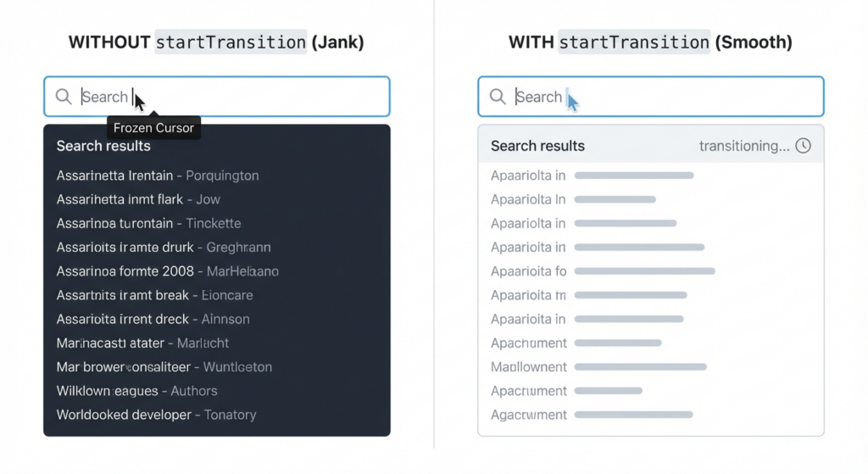Select result ending in Porquington
Screen dimensions: 868x474
pyautogui.click(x=158, y=176)
